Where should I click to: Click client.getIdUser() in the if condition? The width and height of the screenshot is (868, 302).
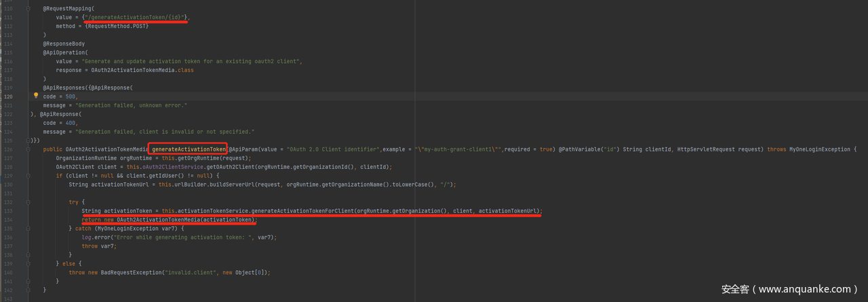(156, 176)
